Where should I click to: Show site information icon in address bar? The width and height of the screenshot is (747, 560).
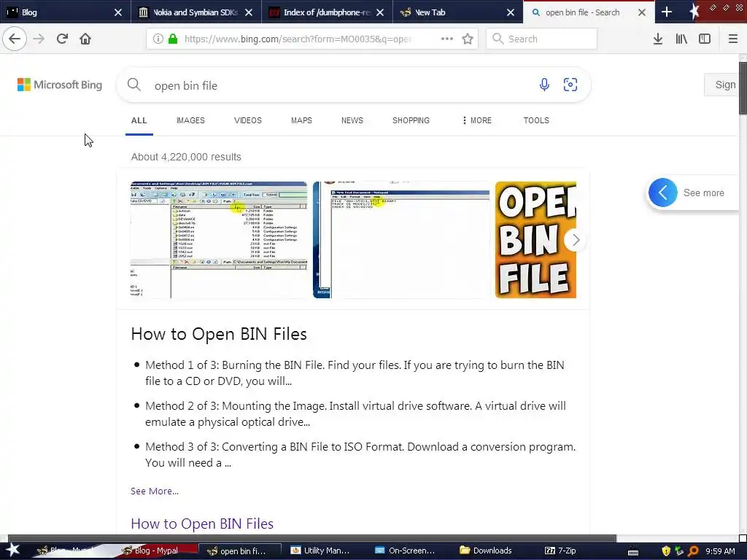[x=158, y=39]
